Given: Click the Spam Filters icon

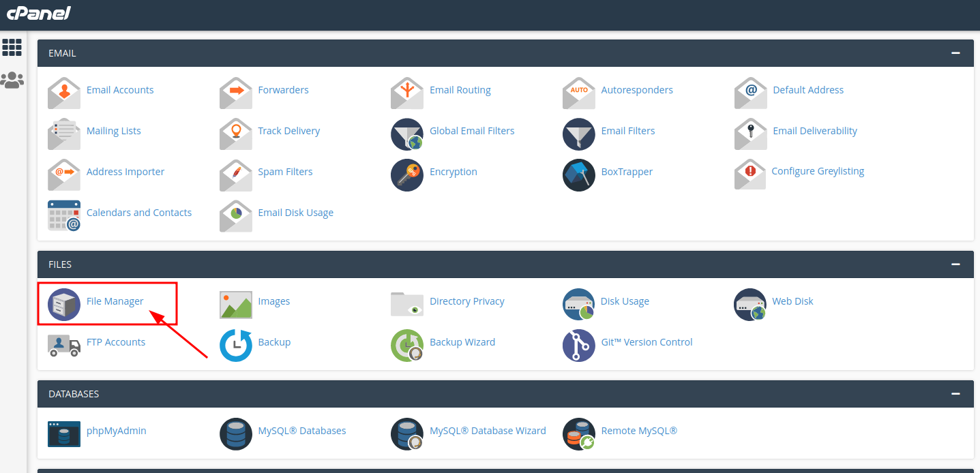Looking at the screenshot, I should (x=236, y=175).
